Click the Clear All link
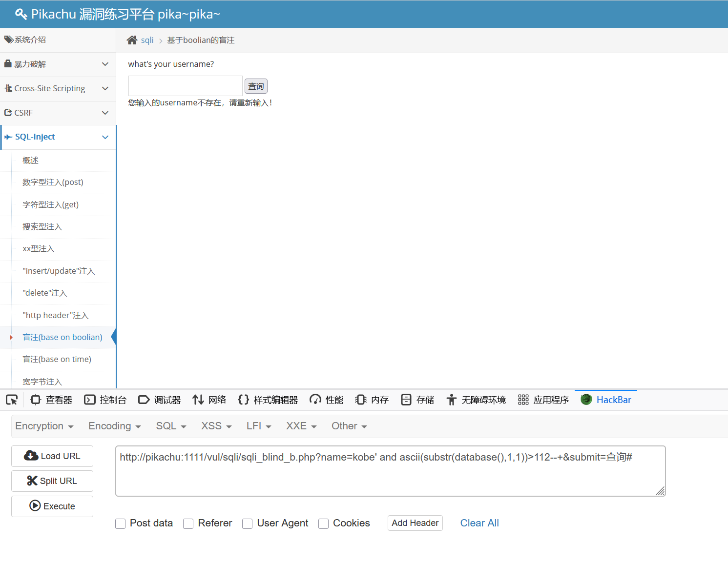This screenshot has height=584, width=728. [479, 523]
